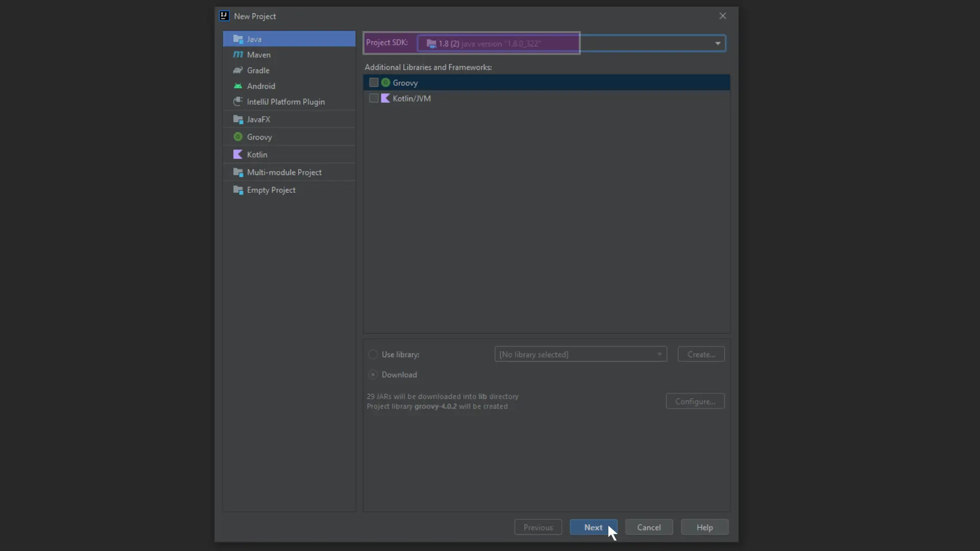Select the Multi-module Project option
The height and width of the screenshot is (551, 980).
click(284, 171)
